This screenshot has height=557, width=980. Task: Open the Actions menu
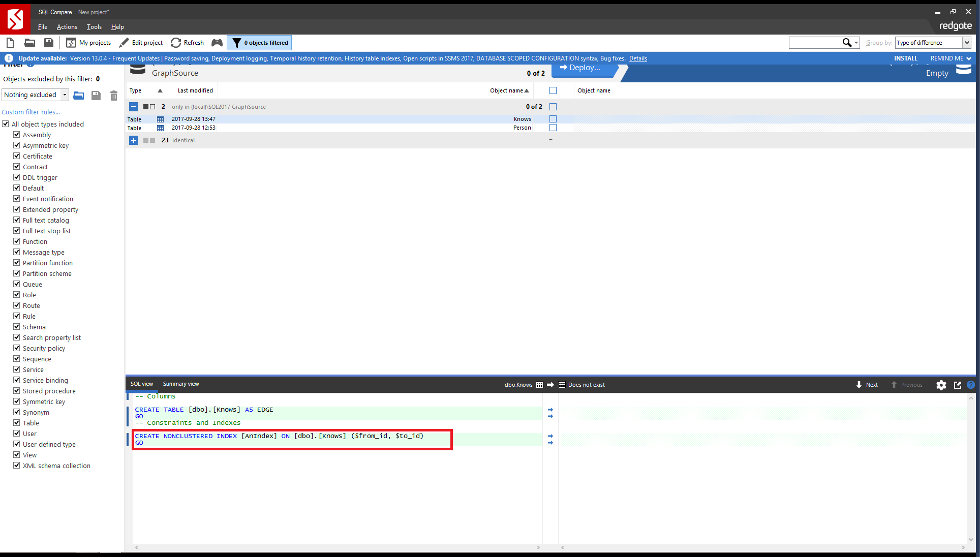(67, 27)
